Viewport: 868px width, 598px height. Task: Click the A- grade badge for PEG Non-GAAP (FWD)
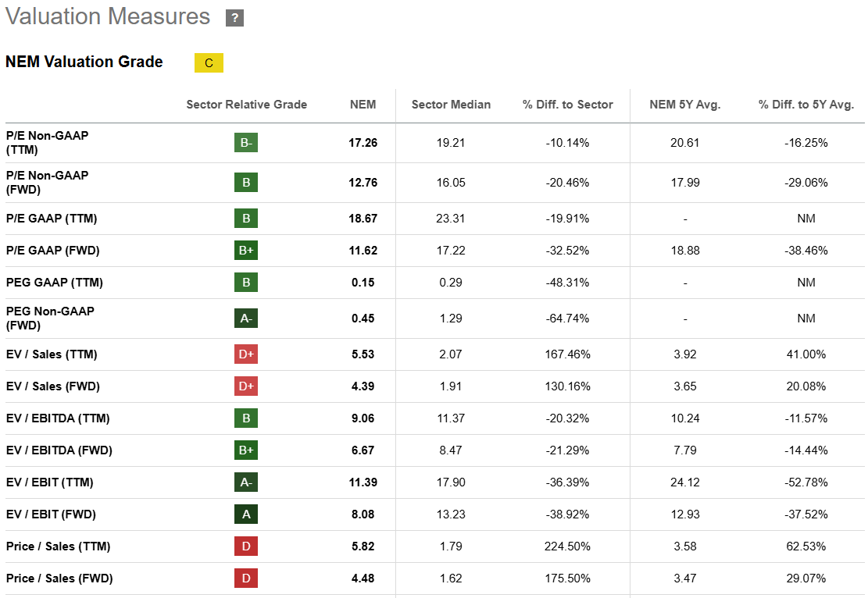(246, 319)
